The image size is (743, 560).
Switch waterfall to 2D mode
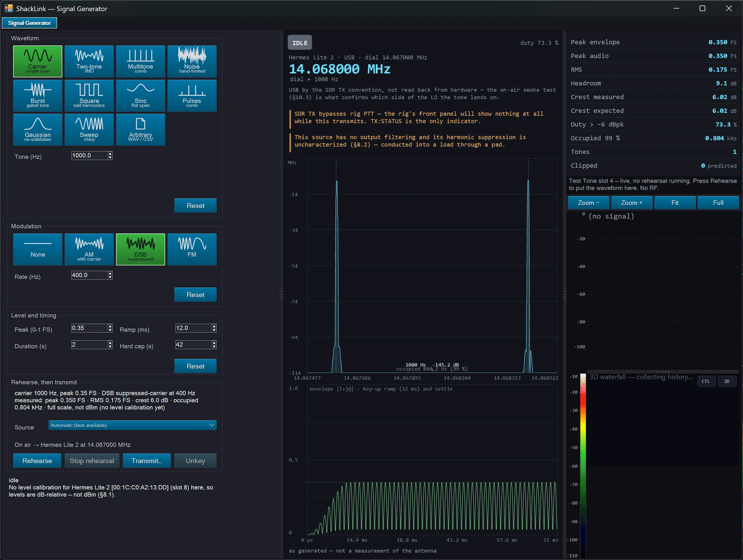point(727,381)
